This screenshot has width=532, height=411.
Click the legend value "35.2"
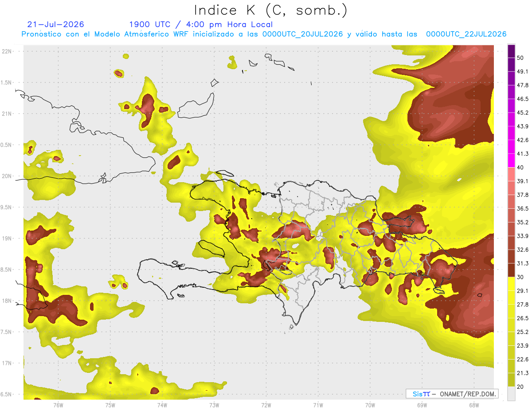(523, 223)
